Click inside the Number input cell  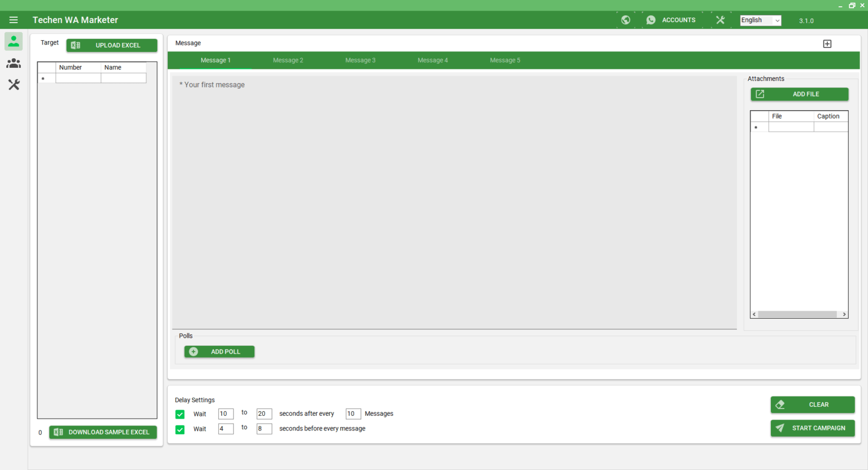pos(78,77)
